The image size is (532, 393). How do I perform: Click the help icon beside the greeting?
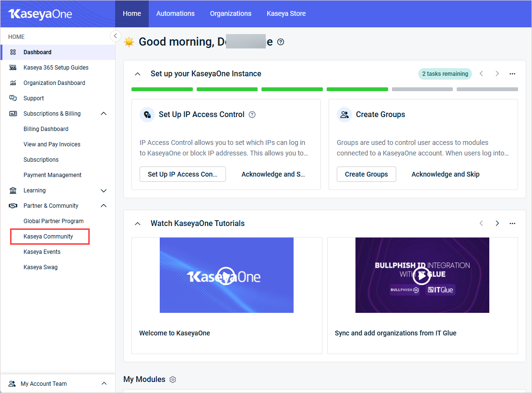coord(281,42)
